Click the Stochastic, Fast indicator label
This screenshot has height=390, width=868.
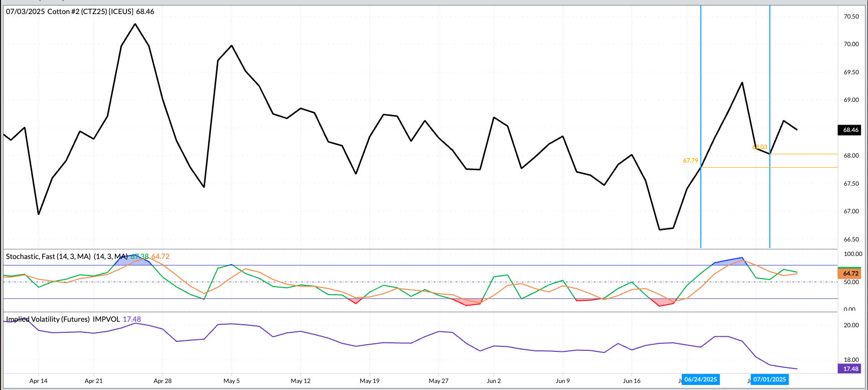tap(48, 256)
